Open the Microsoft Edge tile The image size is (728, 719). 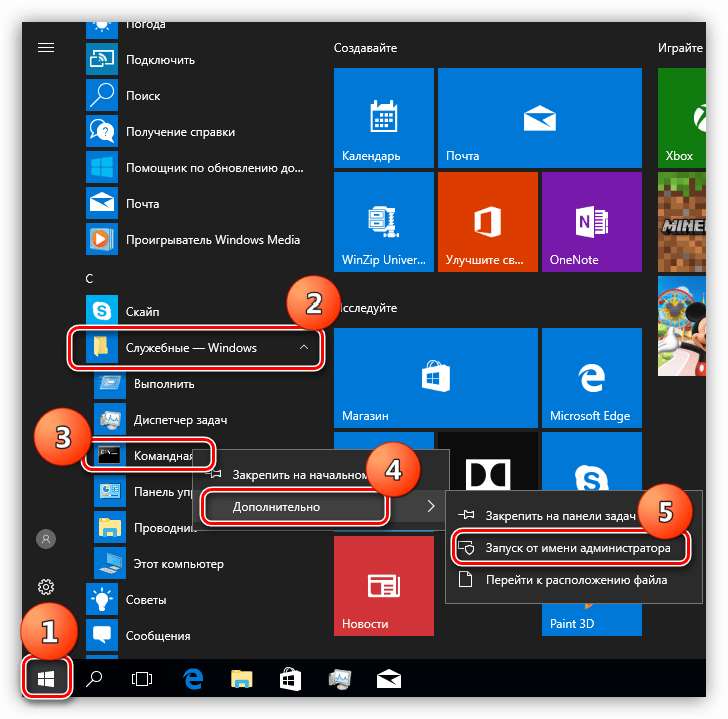(592, 378)
